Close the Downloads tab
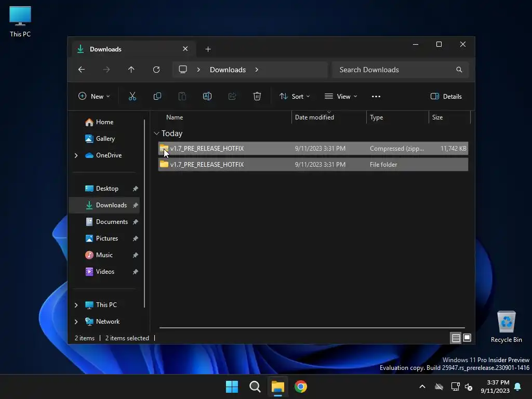Image resolution: width=532 pixels, height=399 pixels. pos(185,49)
